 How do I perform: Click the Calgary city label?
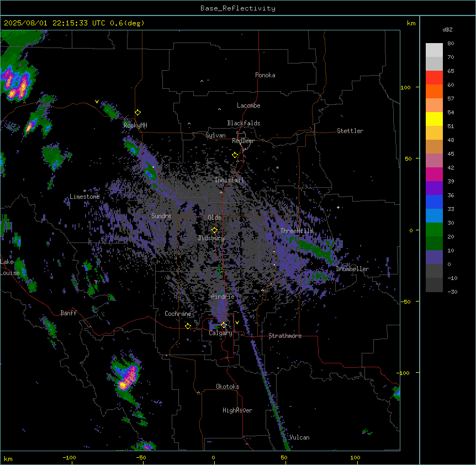coord(221,333)
